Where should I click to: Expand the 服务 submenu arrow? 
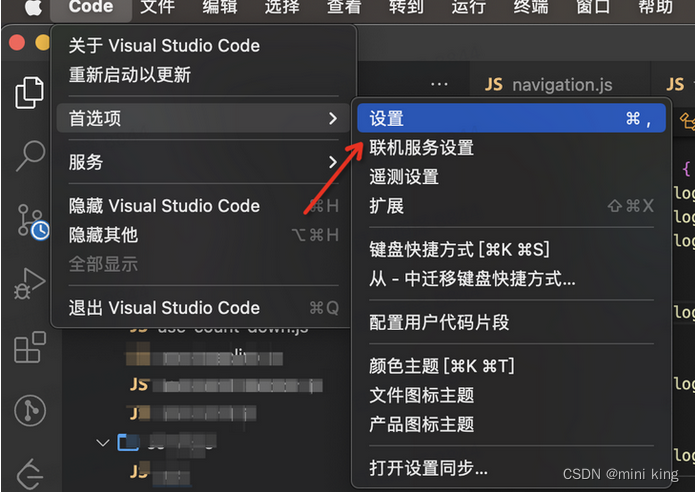click(x=333, y=162)
